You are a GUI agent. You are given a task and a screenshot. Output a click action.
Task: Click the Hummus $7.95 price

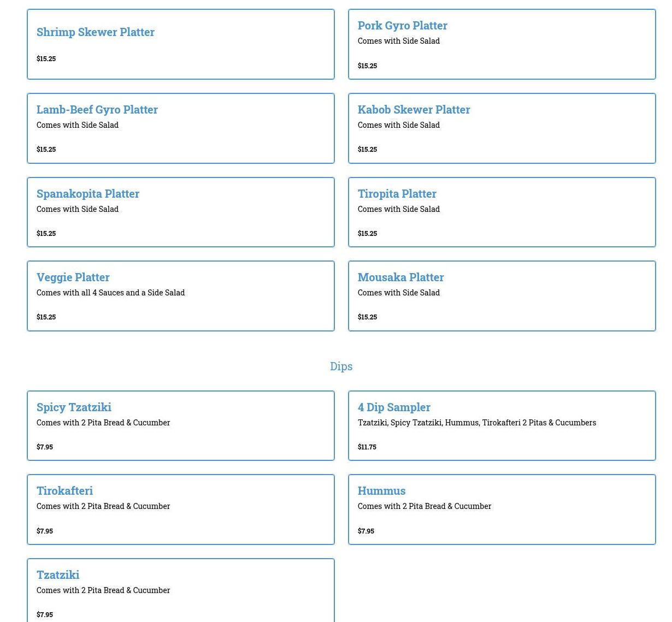pyautogui.click(x=366, y=531)
